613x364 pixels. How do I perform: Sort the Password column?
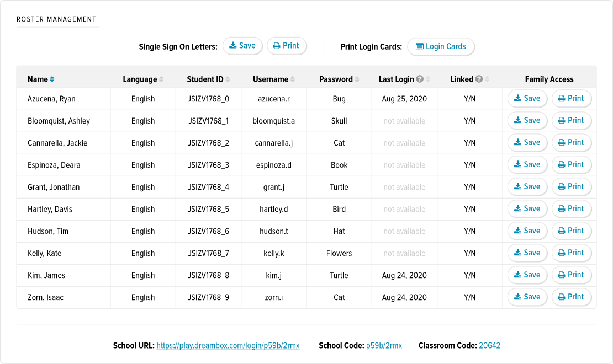[356, 79]
